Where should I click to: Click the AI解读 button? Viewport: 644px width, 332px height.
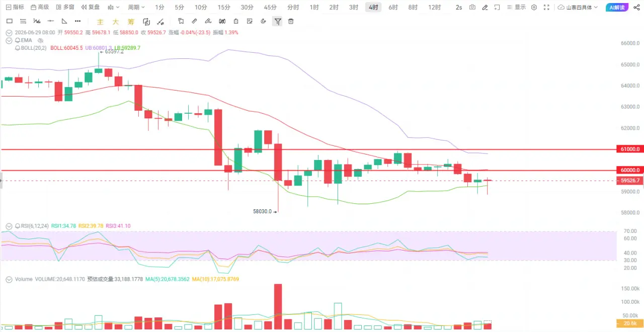[617, 7]
